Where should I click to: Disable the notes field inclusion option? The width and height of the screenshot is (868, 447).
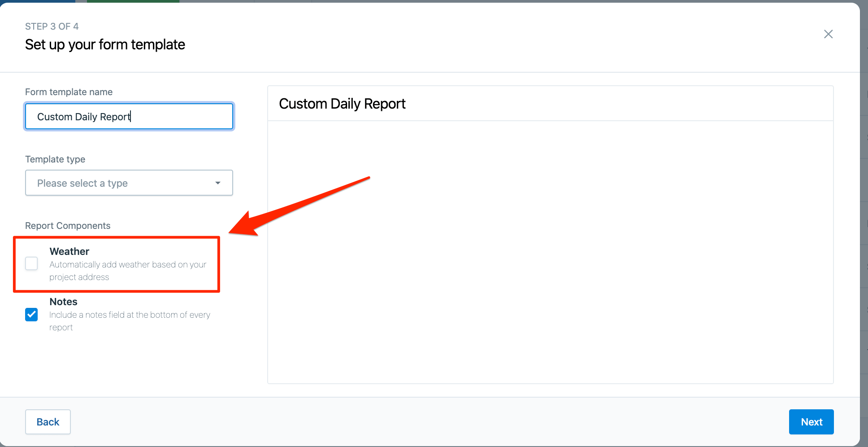31,315
